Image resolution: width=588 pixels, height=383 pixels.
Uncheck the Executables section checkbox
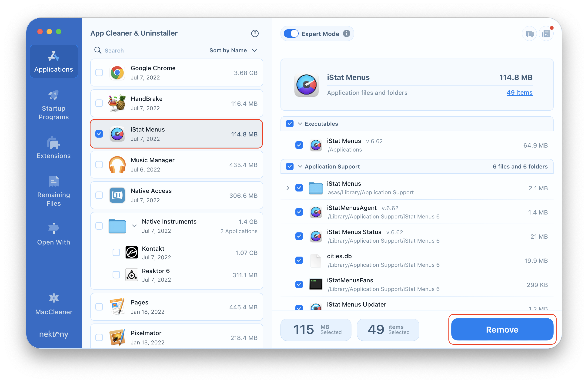(x=290, y=123)
